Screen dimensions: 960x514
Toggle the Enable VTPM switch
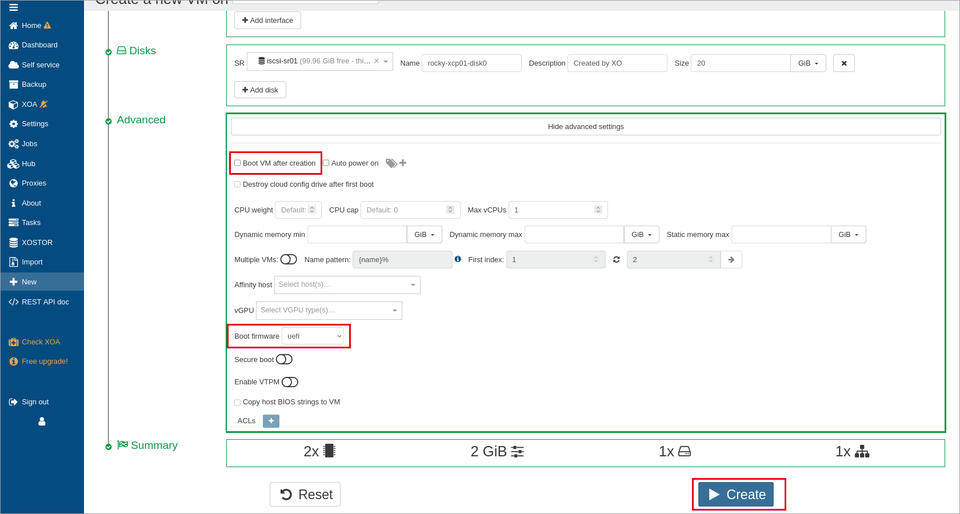[x=290, y=382]
